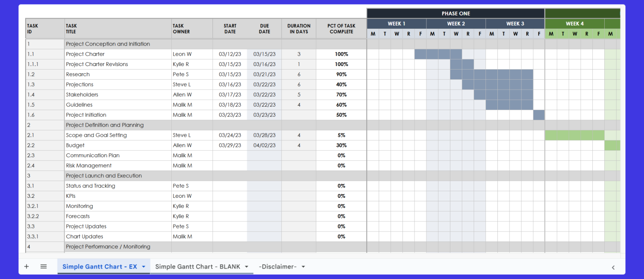This screenshot has height=279, width=644.
Task: Select the Projections task title cell
Action: 118,84
